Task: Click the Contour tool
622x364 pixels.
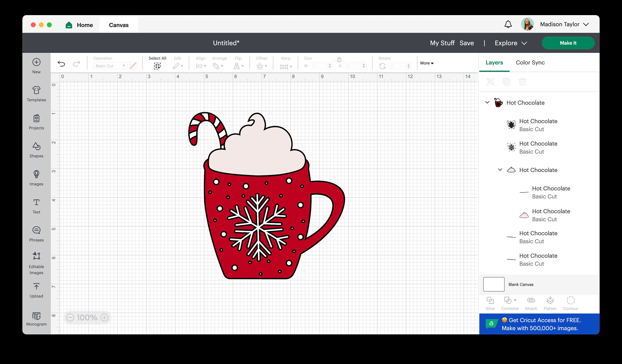Action: 570,303
